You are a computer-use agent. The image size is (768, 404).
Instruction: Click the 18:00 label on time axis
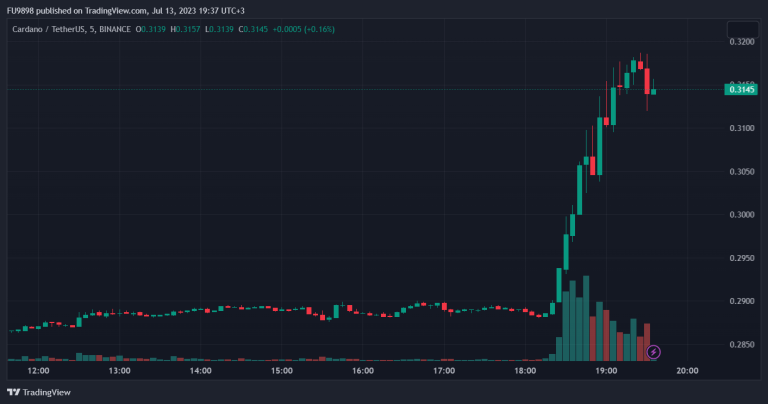[525, 370]
